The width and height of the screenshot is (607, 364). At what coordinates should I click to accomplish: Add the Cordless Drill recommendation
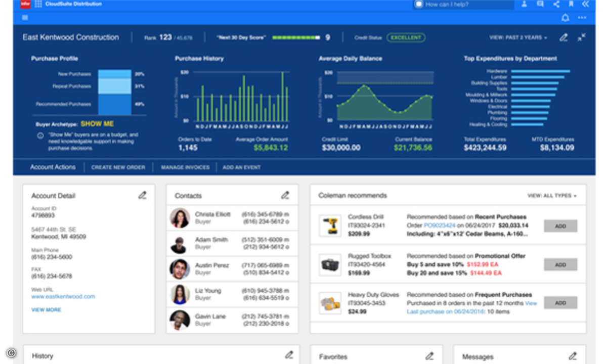pyautogui.click(x=560, y=226)
